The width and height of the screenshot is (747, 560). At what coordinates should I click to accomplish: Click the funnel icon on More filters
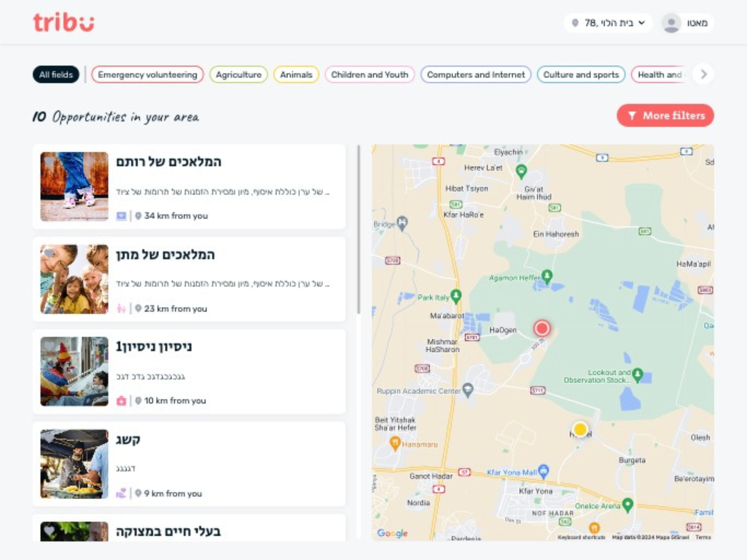[632, 115]
